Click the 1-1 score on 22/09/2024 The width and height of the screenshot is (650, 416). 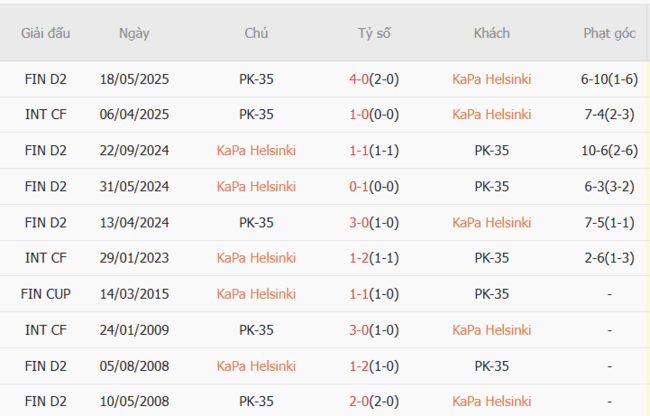[359, 151]
